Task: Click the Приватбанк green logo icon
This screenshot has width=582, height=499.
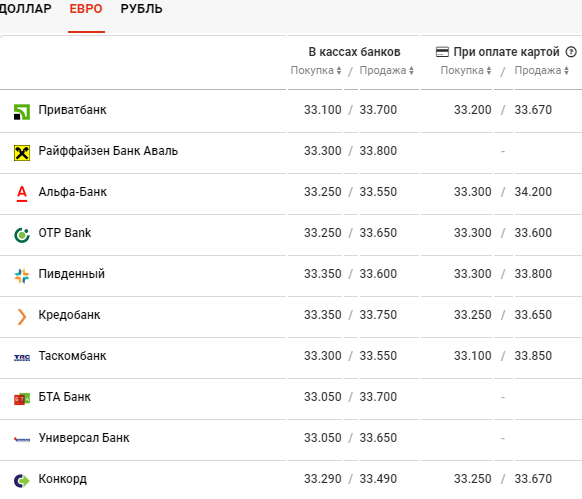Action: tap(22, 112)
